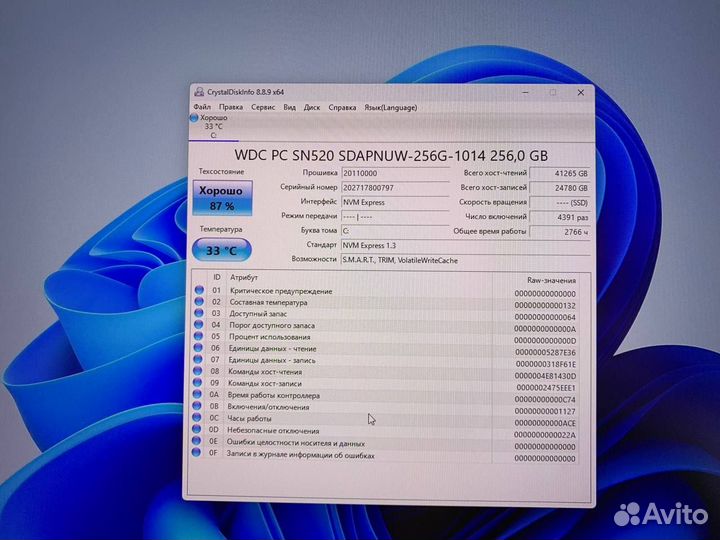Open the Язык(Language) menu
Screen dimensions: 720x540
(391, 107)
